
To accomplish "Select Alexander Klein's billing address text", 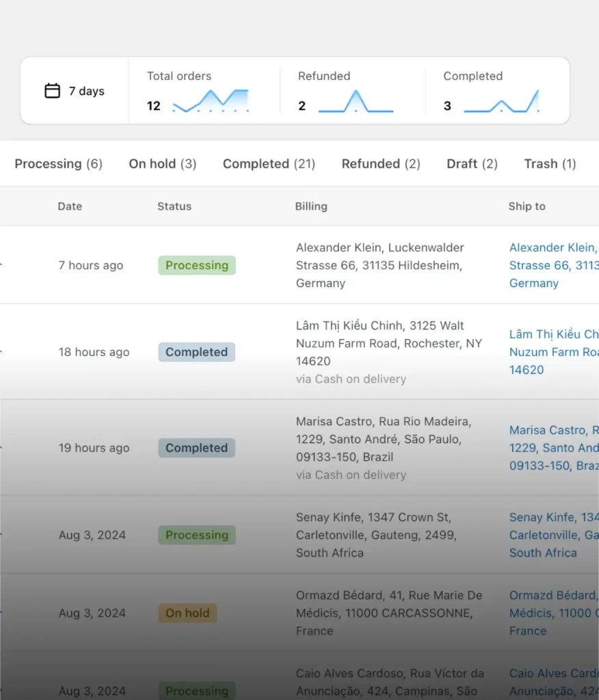I will tap(380, 265).
